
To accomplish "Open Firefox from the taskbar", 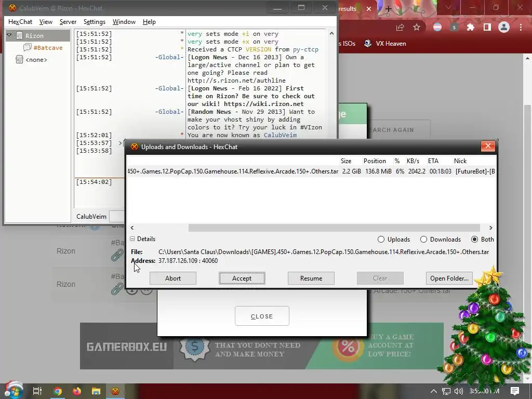I will click(77, 391).
